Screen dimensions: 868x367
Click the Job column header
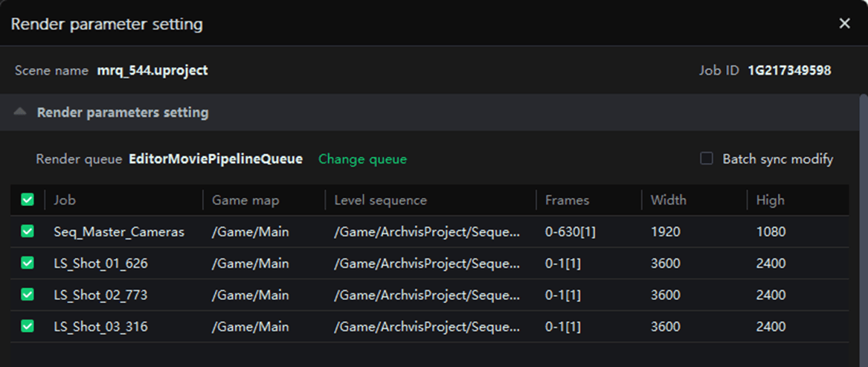coord(65,200)
